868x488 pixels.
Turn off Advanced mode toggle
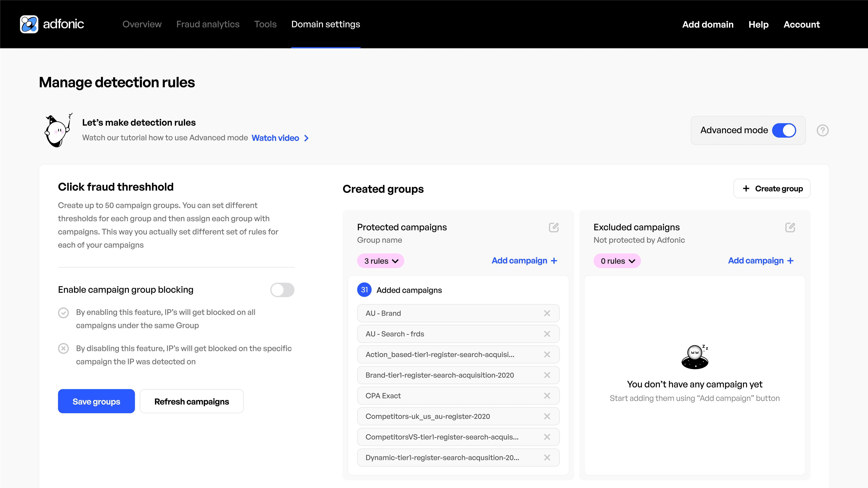point(784,130)
